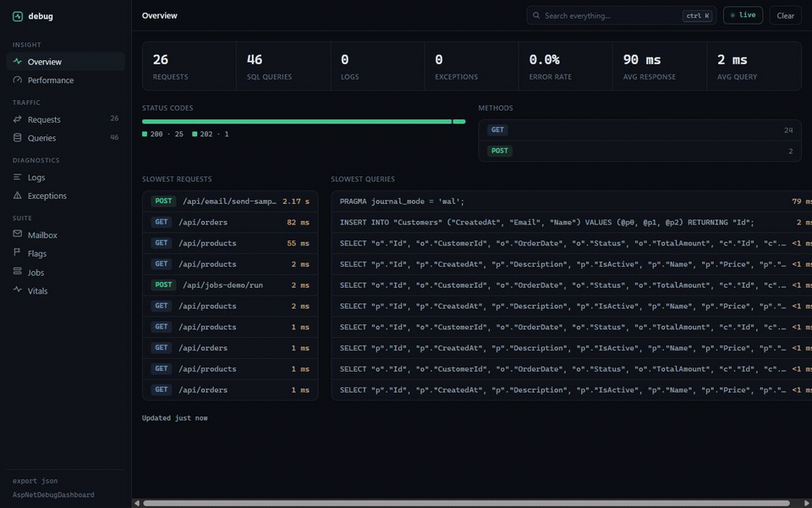The height and width of the screenshot is (508, 812).
Task: Click the Queries count badge 46
Action: pos(114,137)
